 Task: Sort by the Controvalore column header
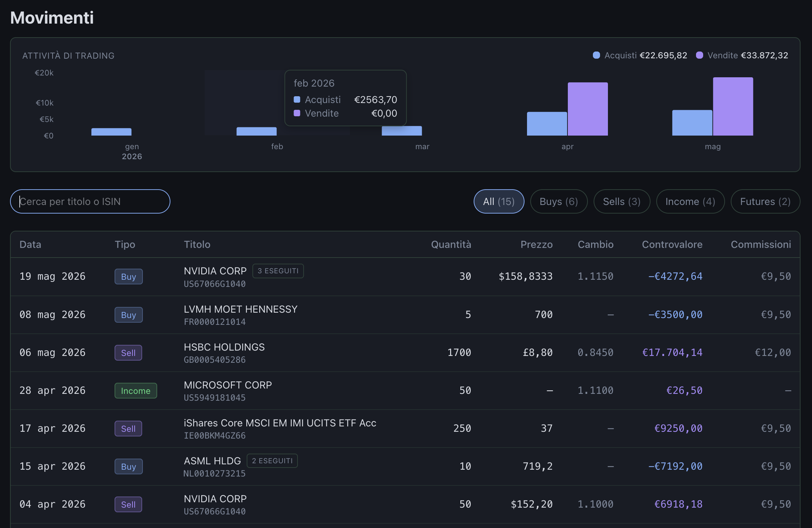[672, 244]
